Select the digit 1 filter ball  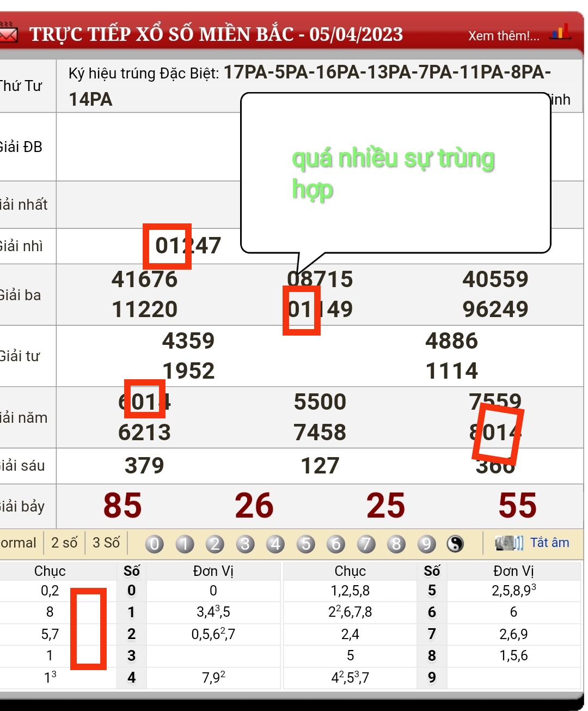tap(185, 544)
